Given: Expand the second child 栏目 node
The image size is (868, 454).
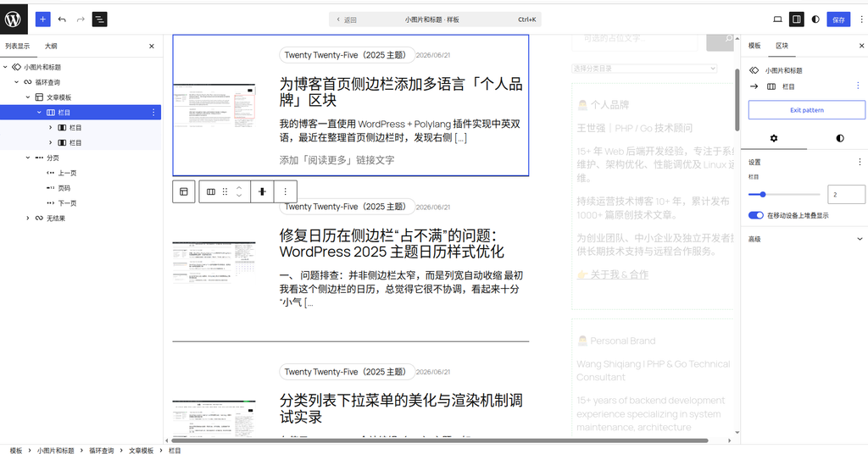Looking at the screenshot, I should [50, 142].
